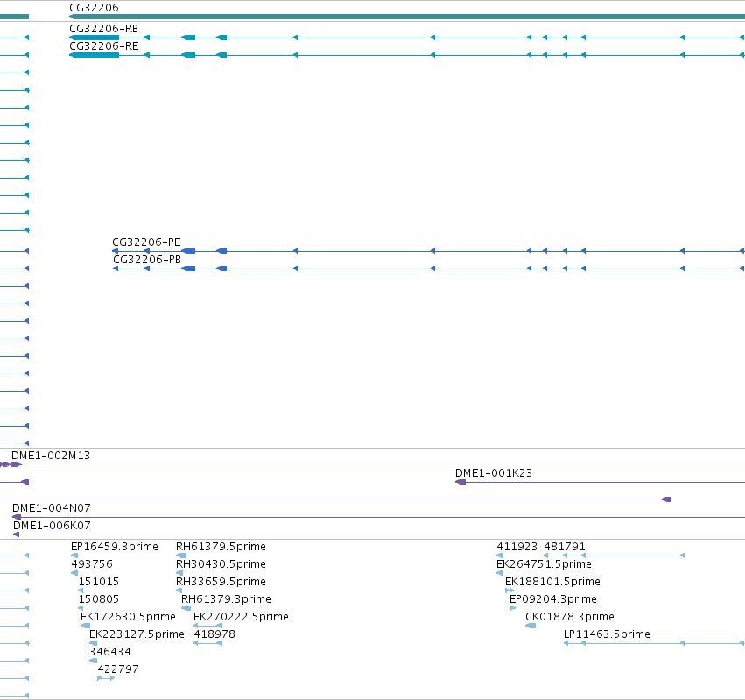Select the 346434 EST label
Viewport: 745px width, 700px height.
tap(110, 652)
